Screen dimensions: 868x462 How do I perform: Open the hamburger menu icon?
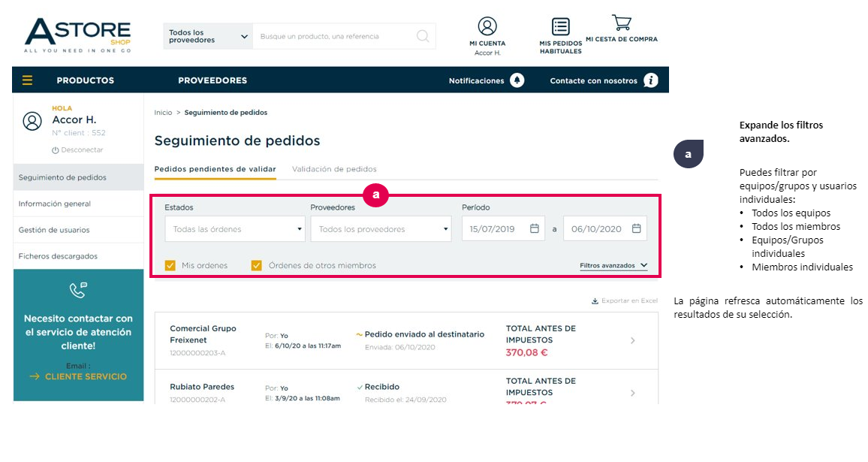click(x=27, y=80)
